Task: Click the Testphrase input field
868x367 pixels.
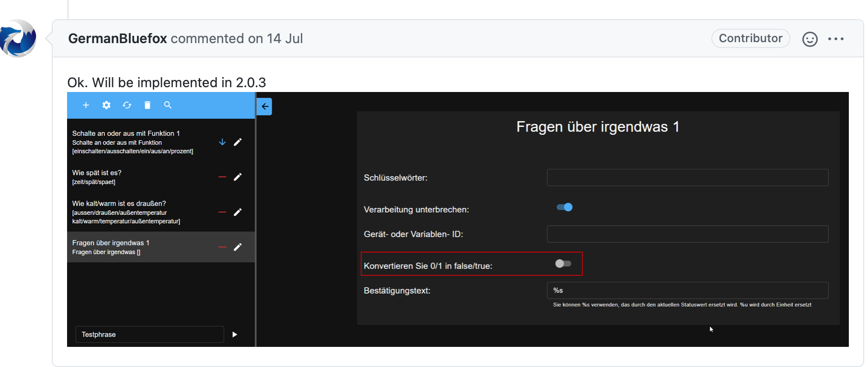Action: tap(149, 334)
